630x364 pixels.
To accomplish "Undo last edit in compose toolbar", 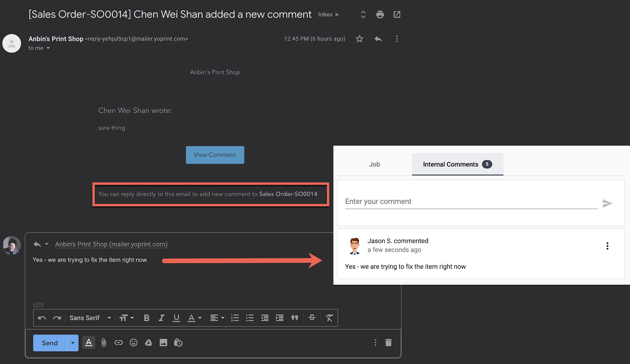I will pyautogui.click(x=42, y=318).
